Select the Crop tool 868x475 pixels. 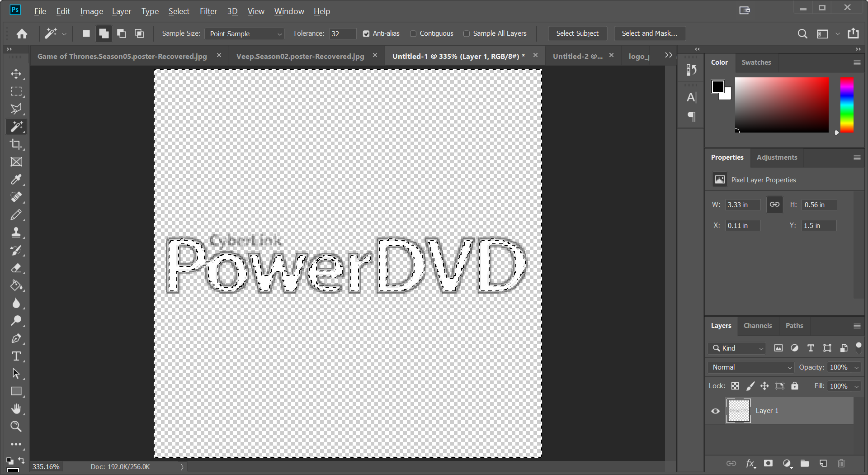pos(16,144)
